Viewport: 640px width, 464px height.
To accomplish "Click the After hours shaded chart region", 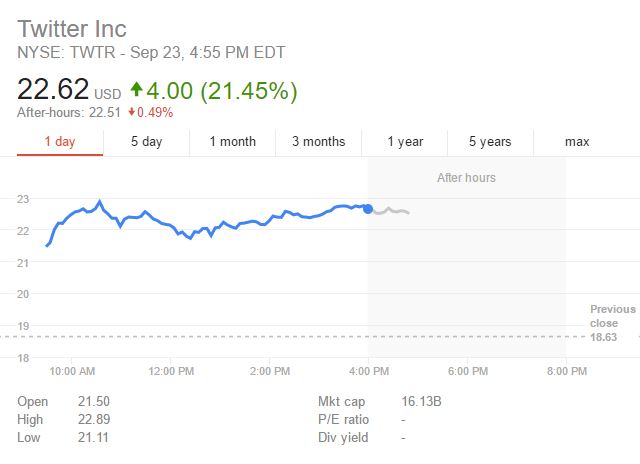I will pos(466,270).
